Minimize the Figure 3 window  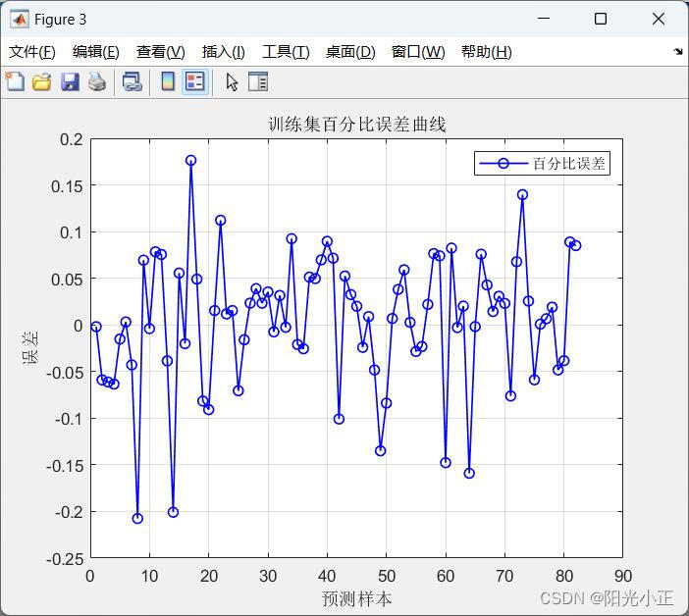(544, 19)
